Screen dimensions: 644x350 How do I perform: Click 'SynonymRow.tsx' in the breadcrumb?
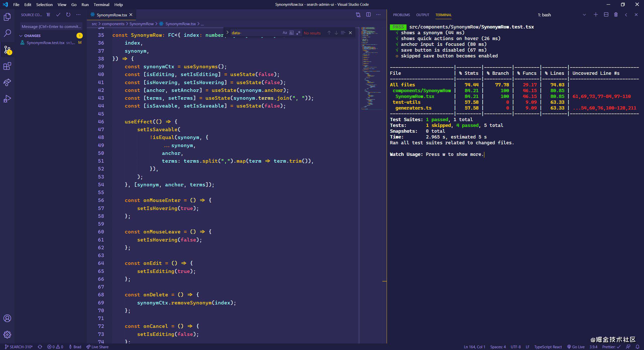(180, 24)
